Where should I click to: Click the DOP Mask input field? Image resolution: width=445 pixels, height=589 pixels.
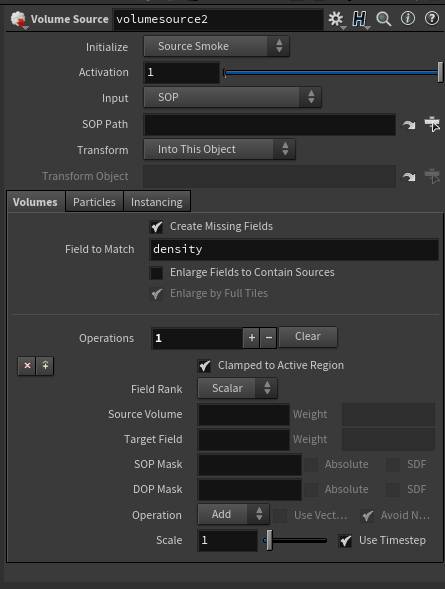[250, 489]
